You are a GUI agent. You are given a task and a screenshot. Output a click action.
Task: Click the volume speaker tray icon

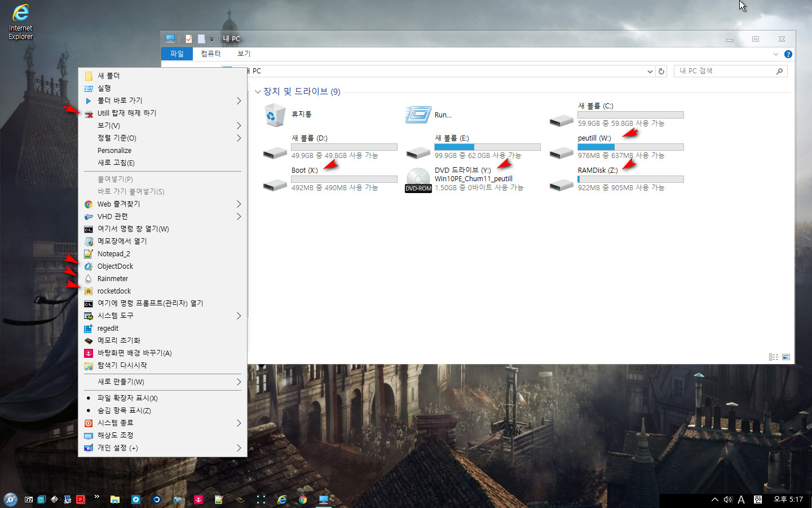727,500
